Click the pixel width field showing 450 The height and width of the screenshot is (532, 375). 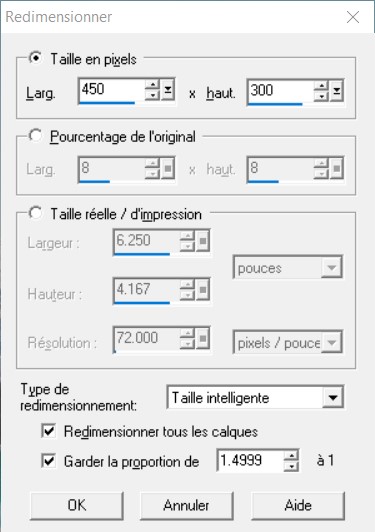[112, 90]
